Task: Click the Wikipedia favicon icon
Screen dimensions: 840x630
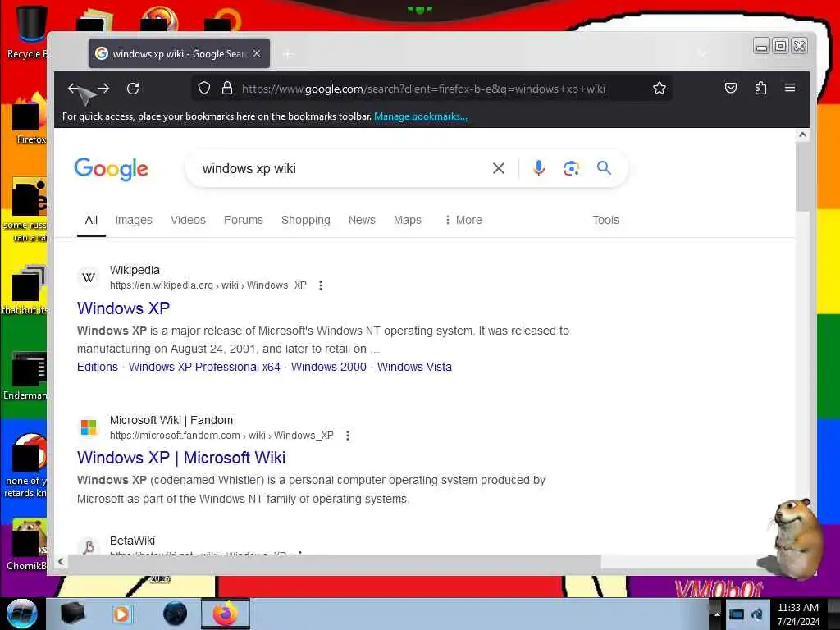Action: coord(89,277)
